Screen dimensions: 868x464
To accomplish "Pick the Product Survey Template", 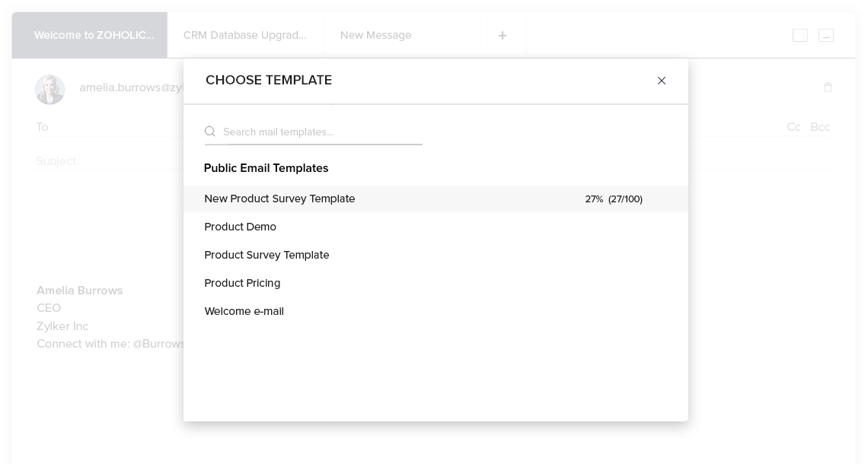I will pos(266,255).
